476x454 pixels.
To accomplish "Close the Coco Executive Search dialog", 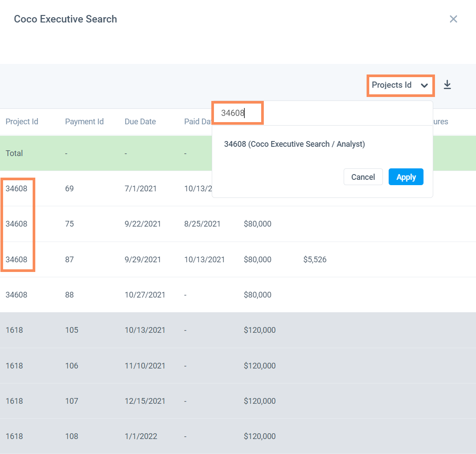I will (x=453, y=19).
